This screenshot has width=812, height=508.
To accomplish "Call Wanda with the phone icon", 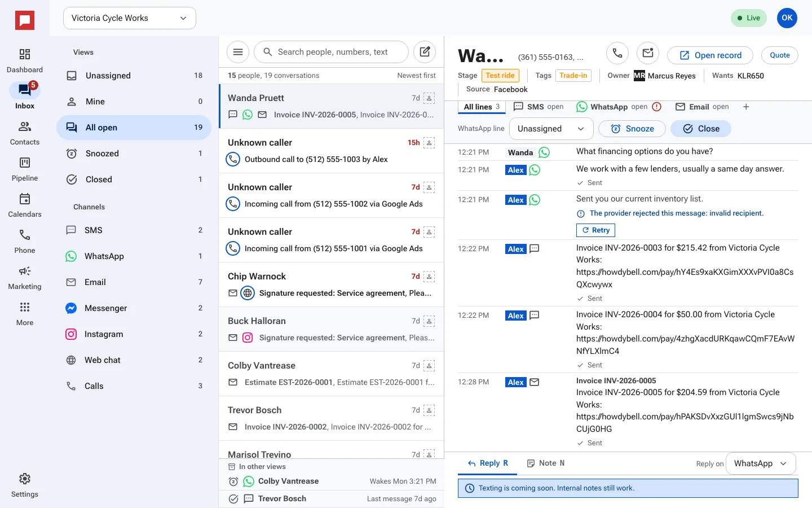I will 617,53.
